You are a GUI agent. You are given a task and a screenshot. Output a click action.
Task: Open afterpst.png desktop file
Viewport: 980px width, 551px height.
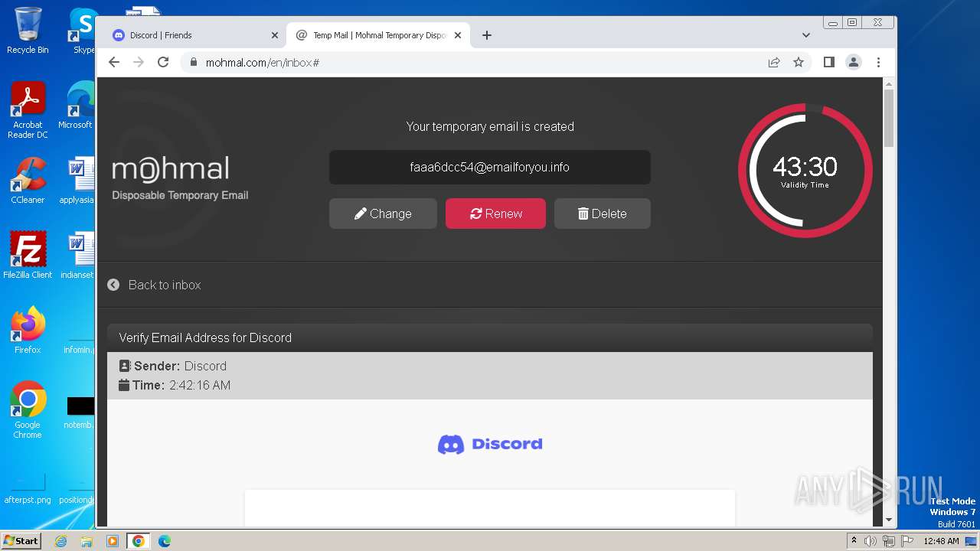(x=28, y=489)
